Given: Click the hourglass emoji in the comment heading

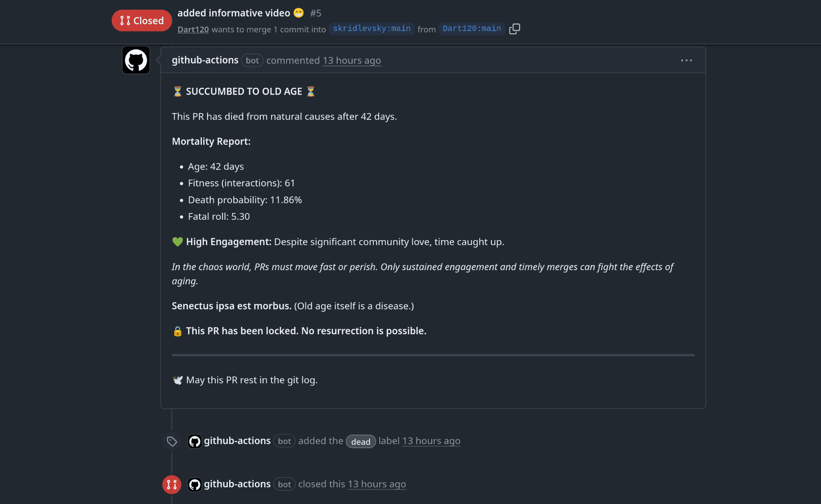Looking at the screenshot, I should tap(177, 91).
